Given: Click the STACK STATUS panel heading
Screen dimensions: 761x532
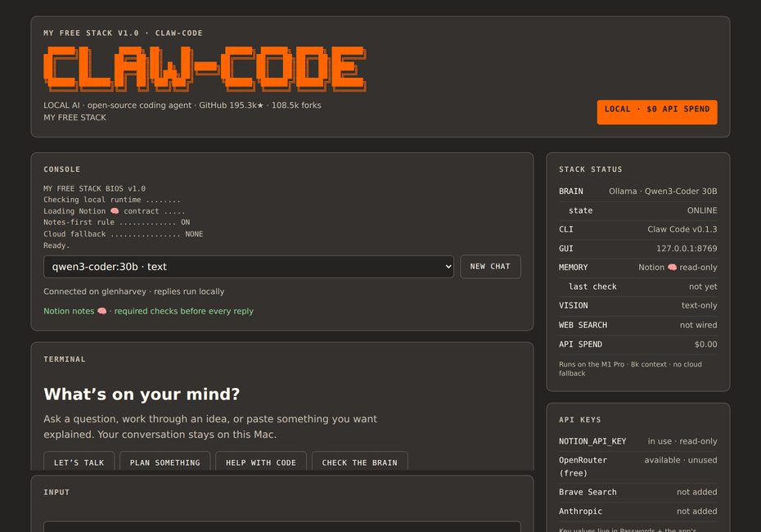Looking at the screenshot, I should pyautogui.click(x=590, y=169).
